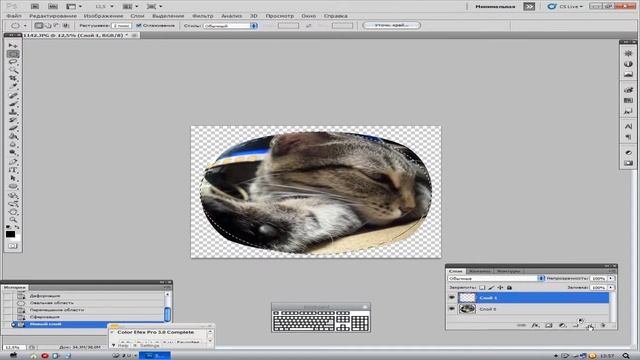Select the Type tool
The image size is (640, 360).
pos(13,170)
